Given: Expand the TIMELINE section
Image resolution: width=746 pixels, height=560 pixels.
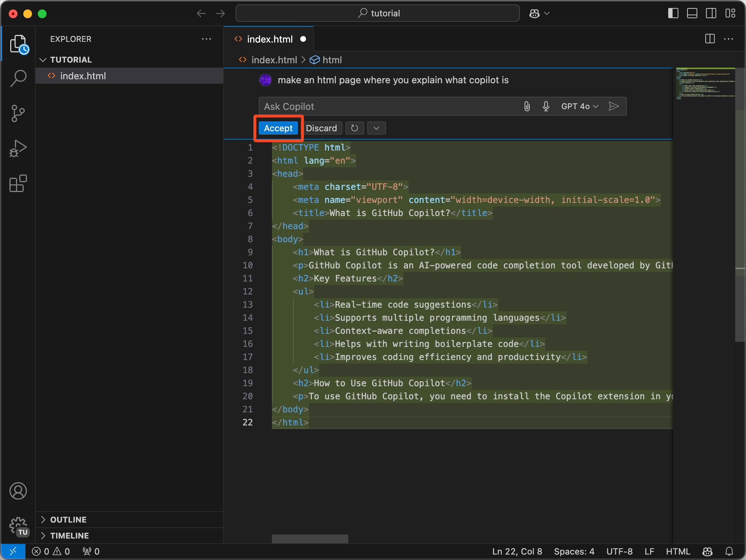Looking at the screenshot, I should (x=69, y=536).
